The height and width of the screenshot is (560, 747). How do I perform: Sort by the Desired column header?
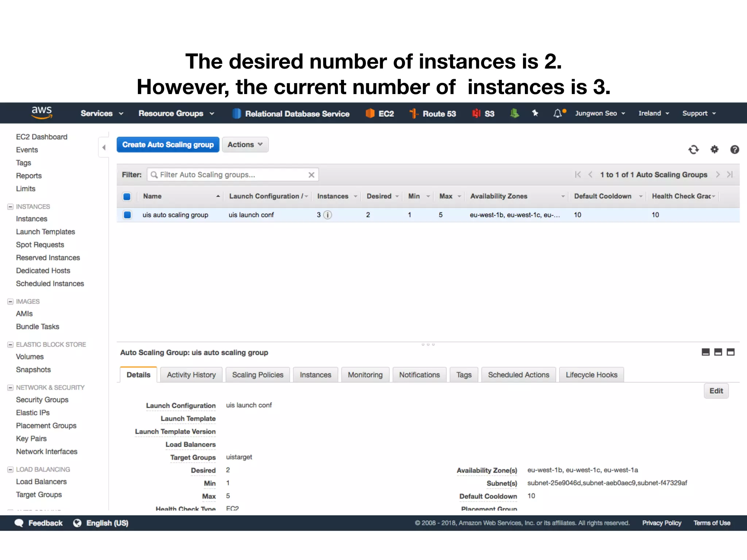click(x=382, y=197)
